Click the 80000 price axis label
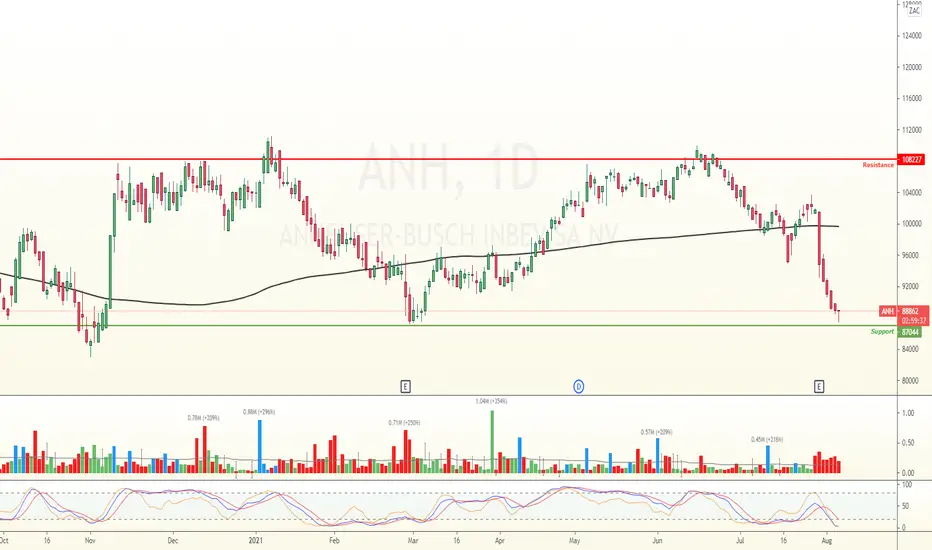 [912, 381]
